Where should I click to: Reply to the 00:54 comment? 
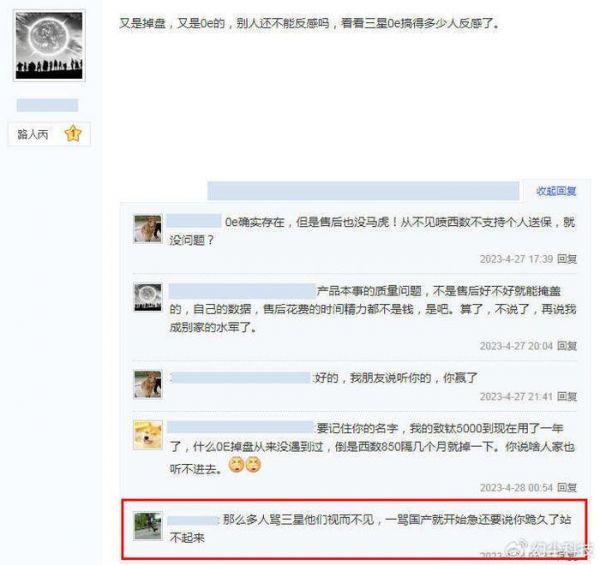[x=567, y=487]
